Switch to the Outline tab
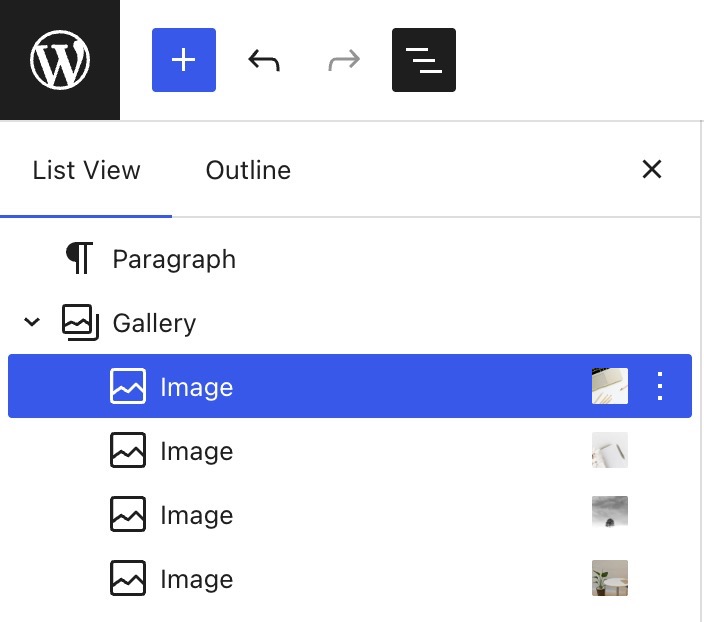The image size is (704, 622). [x=248, y=170]
